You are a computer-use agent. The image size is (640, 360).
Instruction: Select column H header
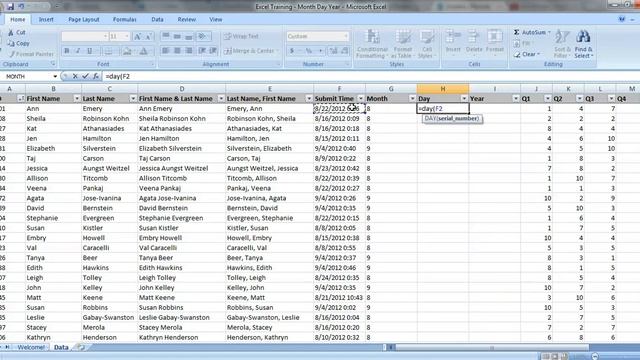(443, 89)
